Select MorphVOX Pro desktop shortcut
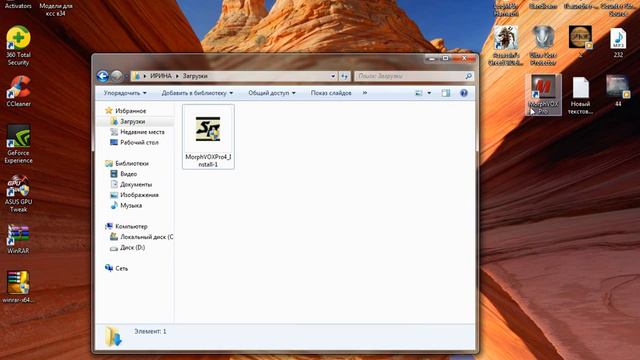 coord(543,95)
